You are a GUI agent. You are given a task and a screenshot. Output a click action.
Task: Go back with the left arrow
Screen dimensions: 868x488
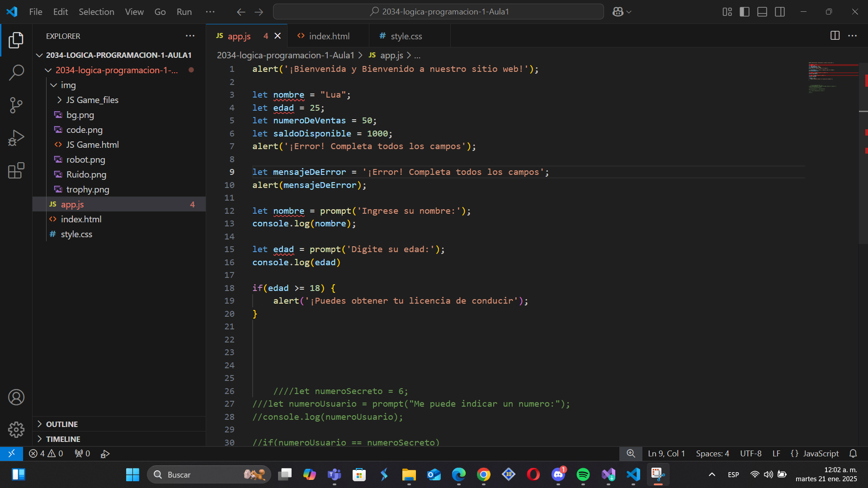click(x=241, y=12)
